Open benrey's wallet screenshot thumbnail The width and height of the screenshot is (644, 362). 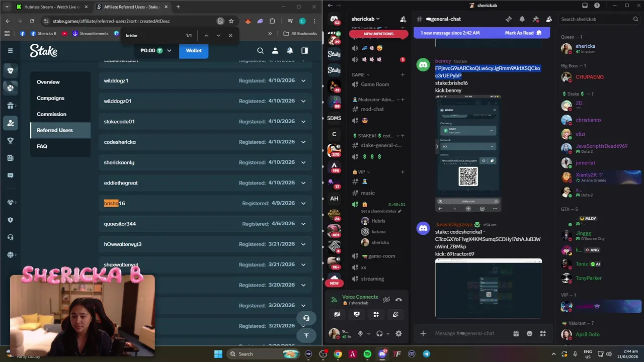[468, 153]
